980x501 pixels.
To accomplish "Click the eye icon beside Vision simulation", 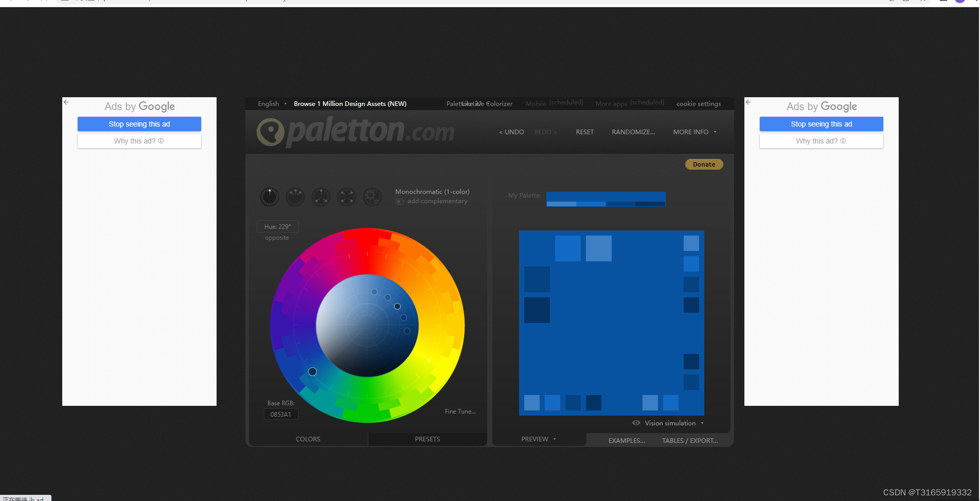I will [x=636, y=423].
